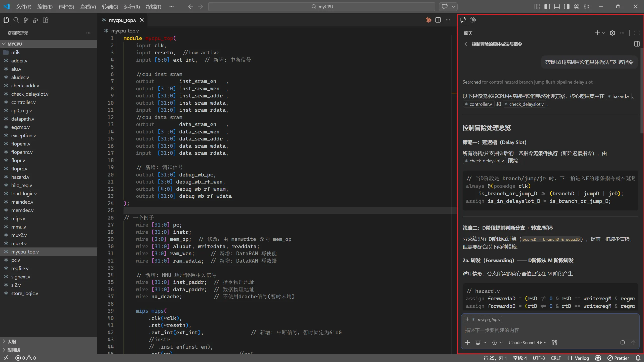The width and height of the screenshot is (644, 362).
Task: Click the split editor right icon
Action: (438, 20)
